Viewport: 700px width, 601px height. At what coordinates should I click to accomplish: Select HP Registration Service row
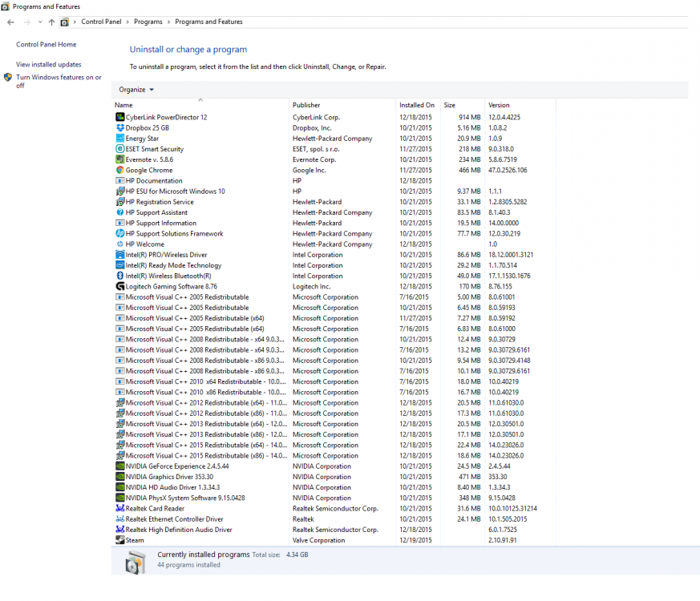[160, 202]
